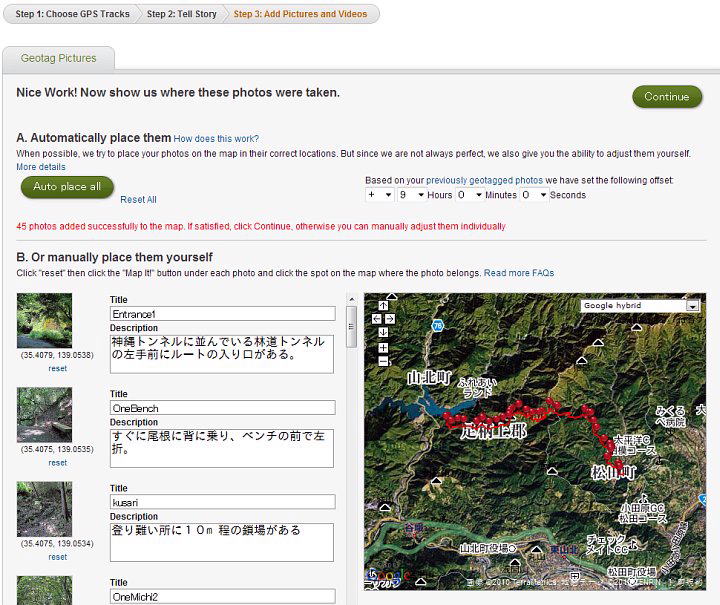
Task: Open the More details link
Action: coord(41,167)
